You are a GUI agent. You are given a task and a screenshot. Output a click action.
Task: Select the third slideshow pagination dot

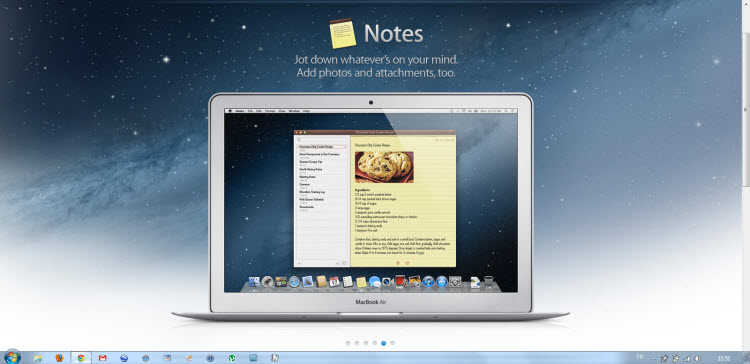pyautogui.click(x=366, y=343)
